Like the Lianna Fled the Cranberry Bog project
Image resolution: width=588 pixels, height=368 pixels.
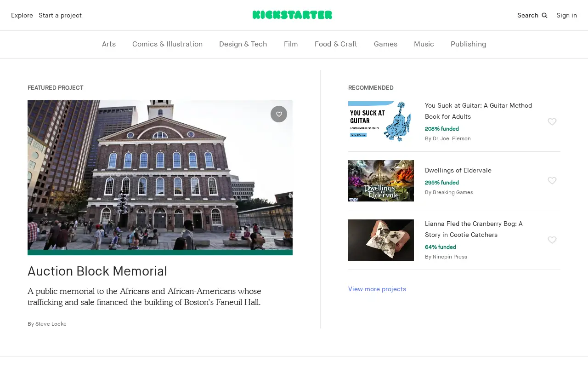(552, 240)
